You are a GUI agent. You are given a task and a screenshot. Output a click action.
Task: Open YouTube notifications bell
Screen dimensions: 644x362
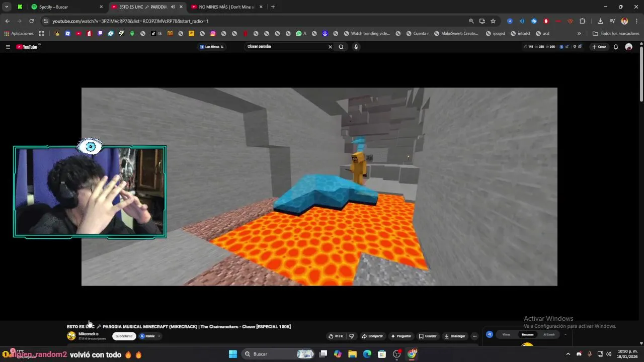(615, 47)
